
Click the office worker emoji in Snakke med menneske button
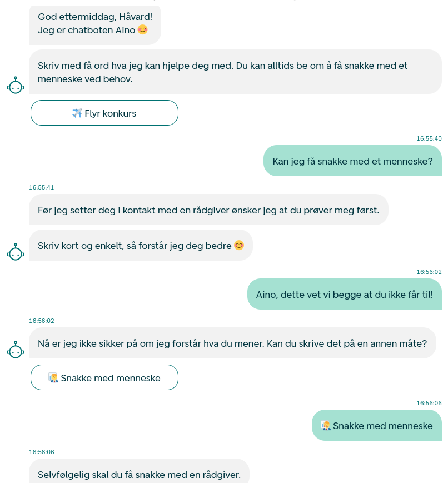click(x=53, y=377)
